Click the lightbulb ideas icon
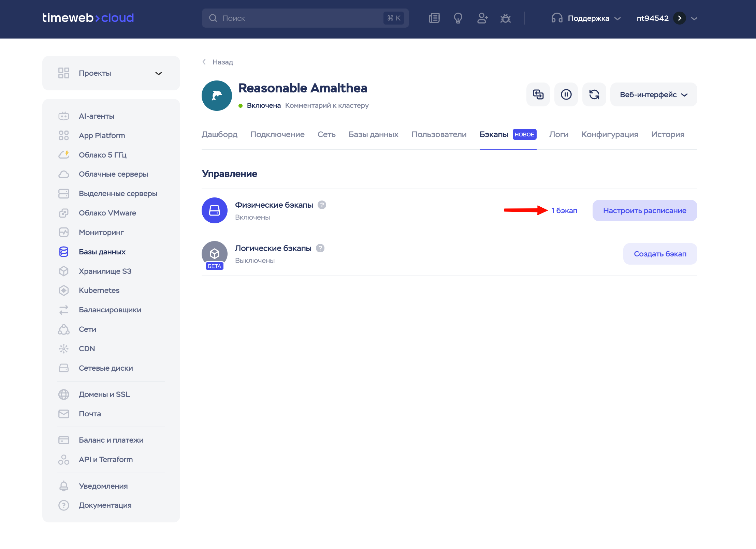Screen dimensions: 756x549 tap(458, 18)
